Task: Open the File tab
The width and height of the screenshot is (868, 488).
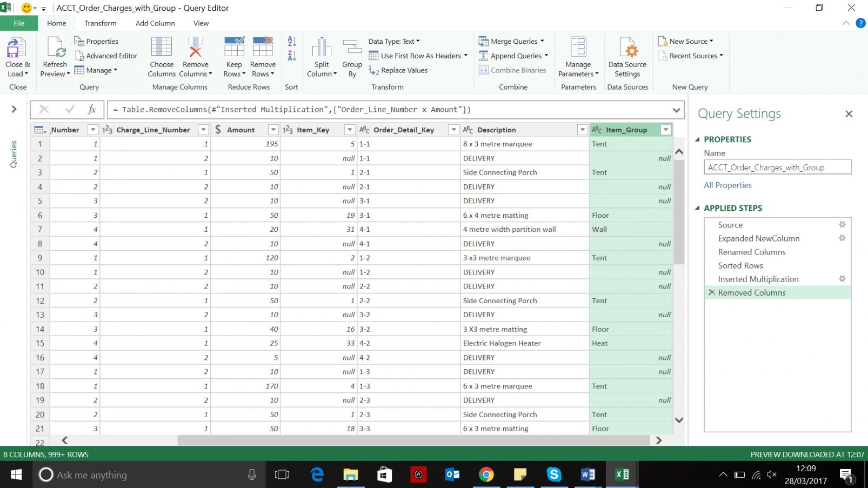Action: (x=19, y=23)
